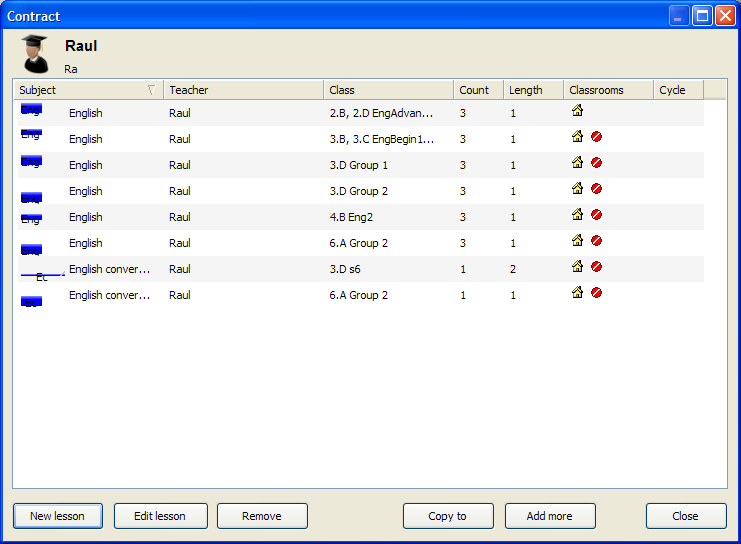
Task: Click red prohibited icon in 3.B, 3.C row
Action: point(596,137)
